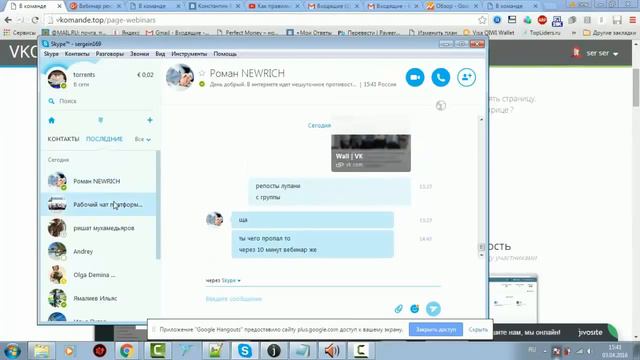The width and height of the screenshot is (640, 360).
Task: Click the chat scrollbar down arrow
Action: (x=481, y=255)
